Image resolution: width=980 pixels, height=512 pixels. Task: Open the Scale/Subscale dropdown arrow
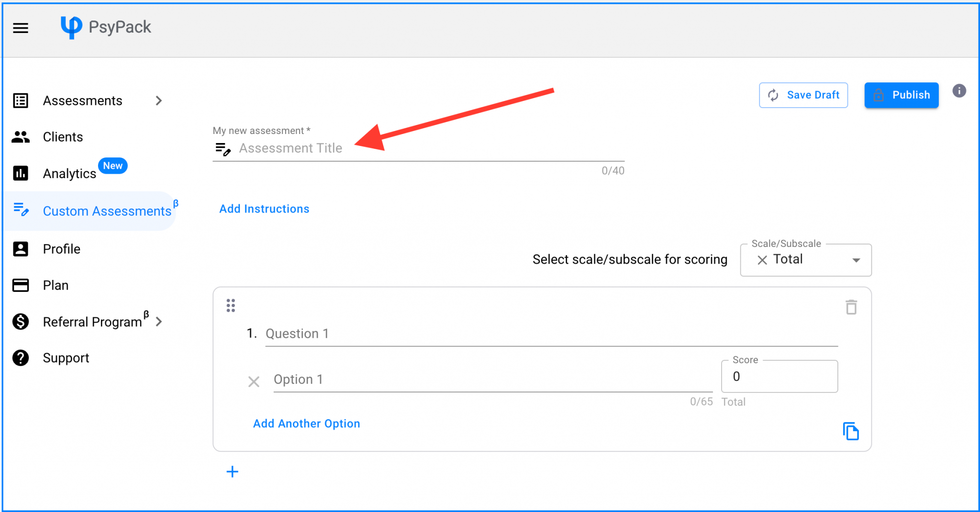(x=856, y=260)
